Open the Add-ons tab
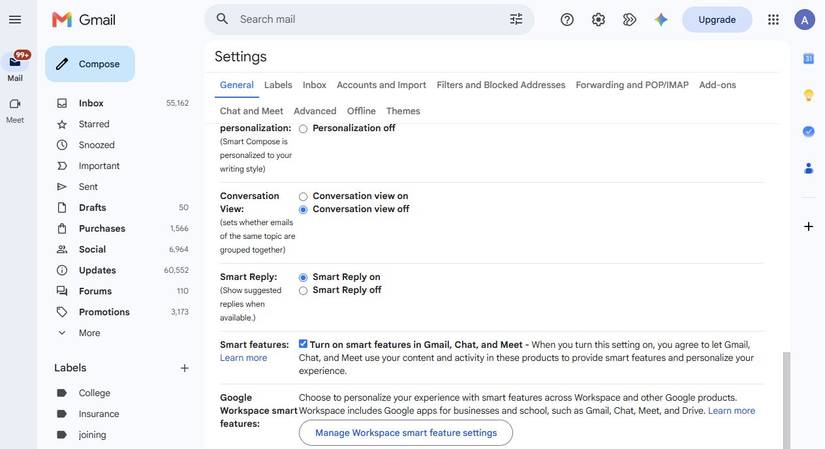This screenshot has height=449, width=825. point(717,85)
